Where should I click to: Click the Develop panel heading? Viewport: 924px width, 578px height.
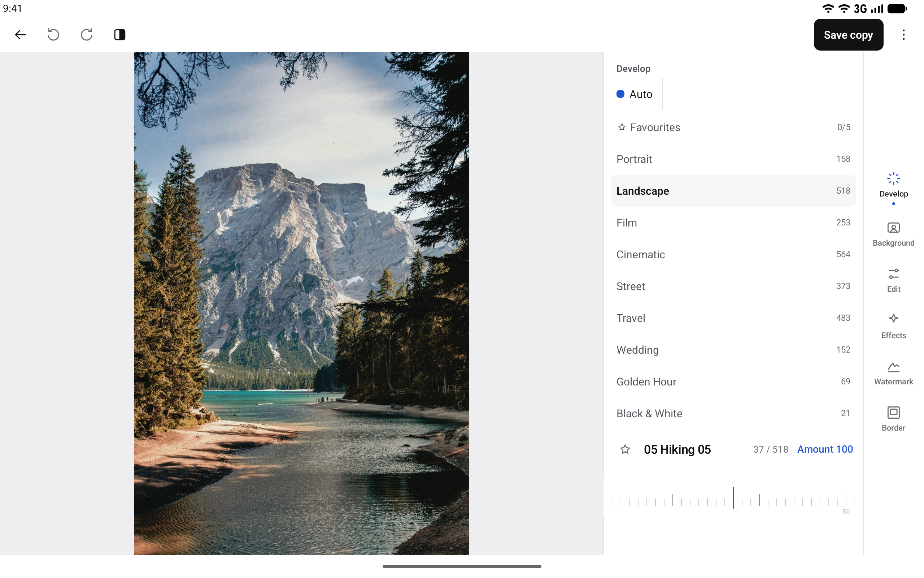pos(633,69)
